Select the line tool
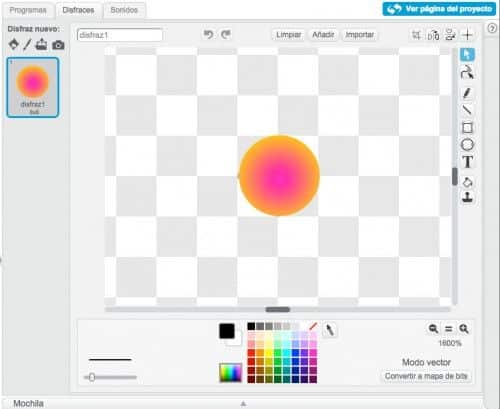500x409 pixels. pyautogui.click(x=467, y=110)
